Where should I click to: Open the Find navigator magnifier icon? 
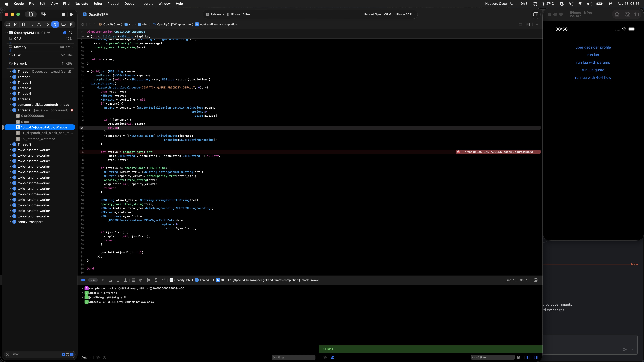(31, 24)
